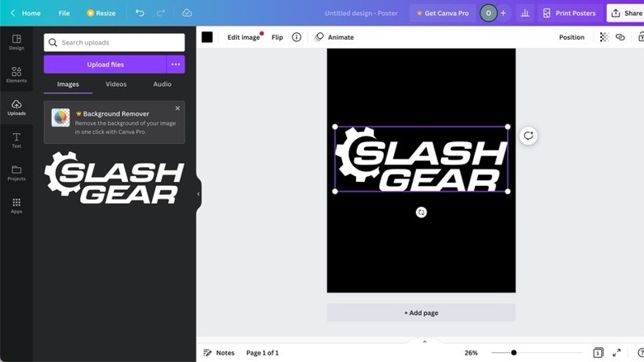The width and height of the screenshot is (644, 362).
Task: Click the zoom slider handle
Action: point(514,353)
